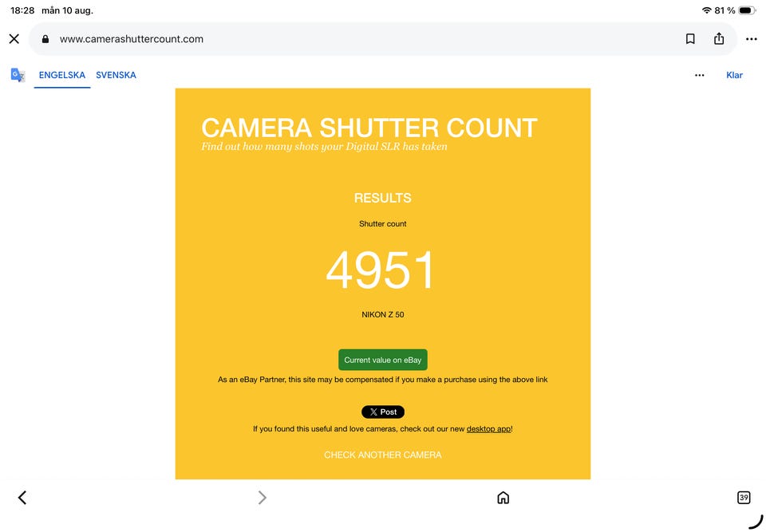
Task: Tap the date 'mån 10 aug.' in status bar
Action: [67, 10]
